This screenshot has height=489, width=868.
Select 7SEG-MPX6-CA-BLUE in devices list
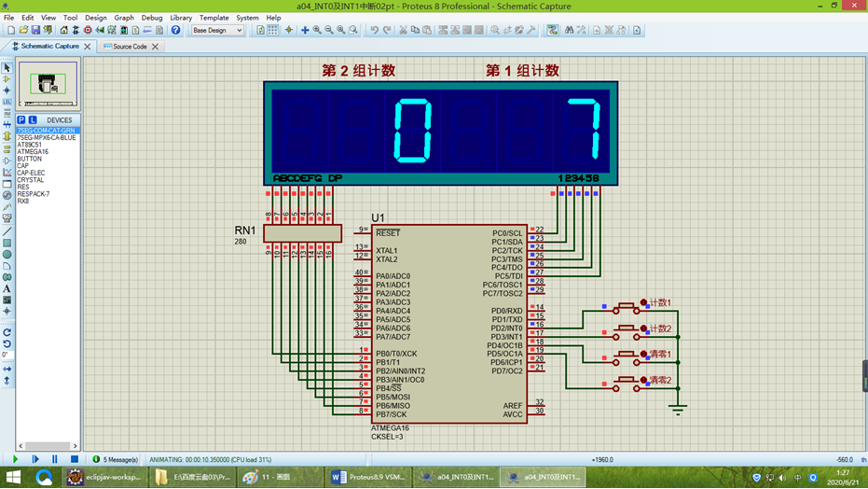pyautogui.click(x=47, y=137)
